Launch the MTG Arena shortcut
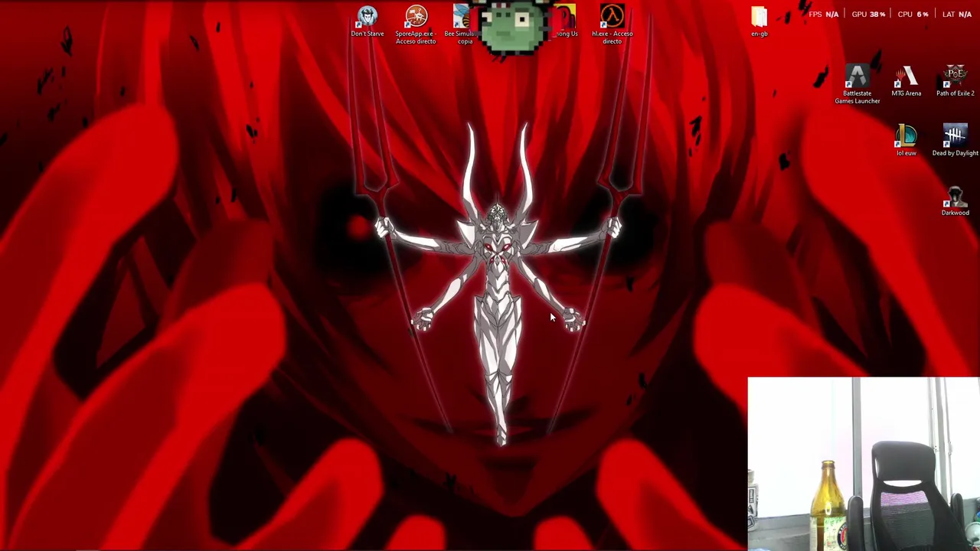Viewport: 980px width, 551px height. point(906,81)
